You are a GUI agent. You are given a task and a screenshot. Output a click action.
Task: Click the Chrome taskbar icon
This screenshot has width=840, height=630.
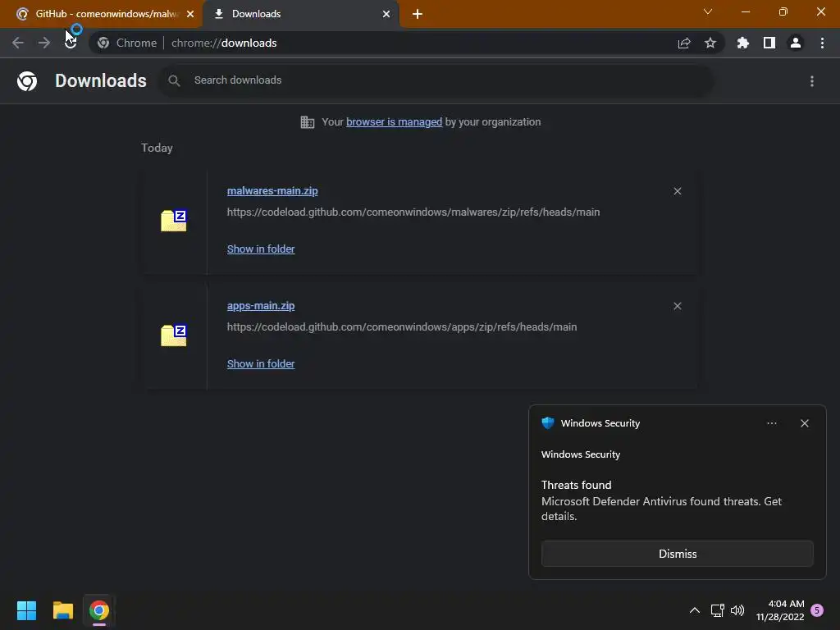pos(99,610)
